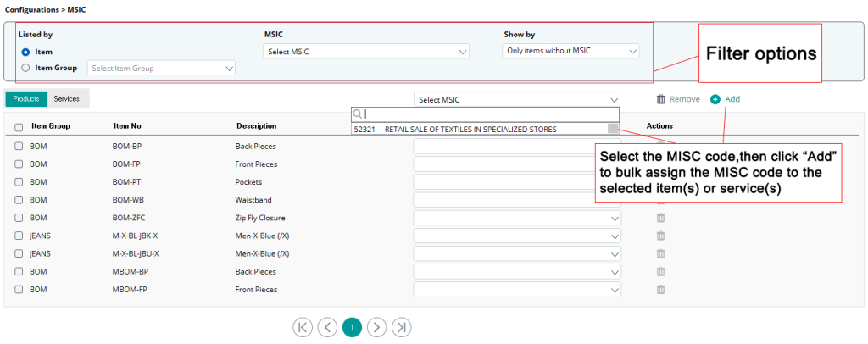Toggle the select-all checkbox in header

[19, 127]
